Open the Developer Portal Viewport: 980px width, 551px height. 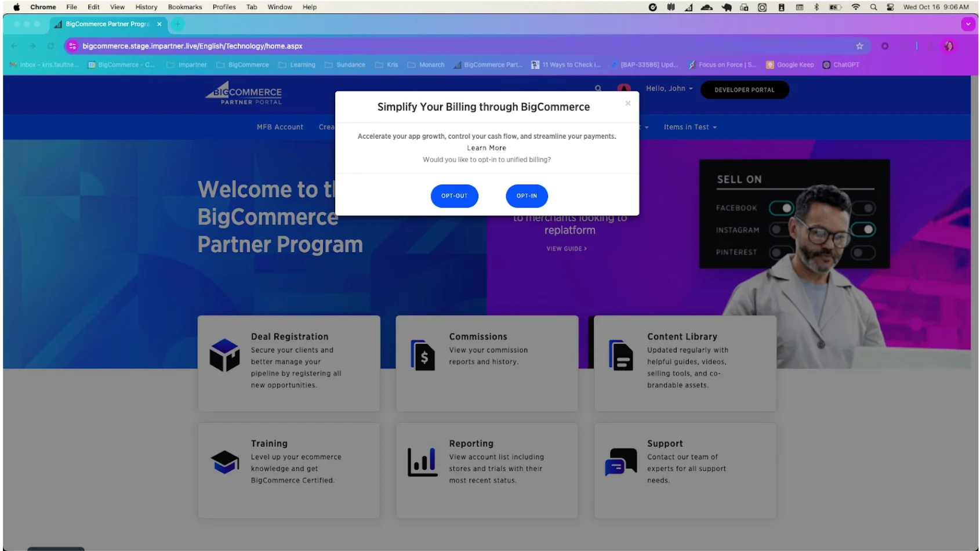(745, 89)
